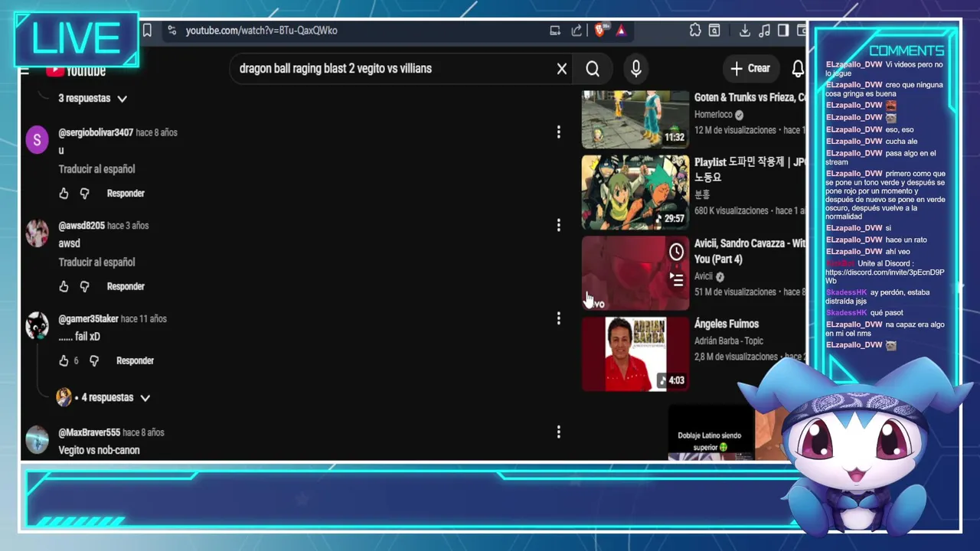Translate awsd8205's comment to Spanish
980x551 pixels.
[x=96, y=262]
